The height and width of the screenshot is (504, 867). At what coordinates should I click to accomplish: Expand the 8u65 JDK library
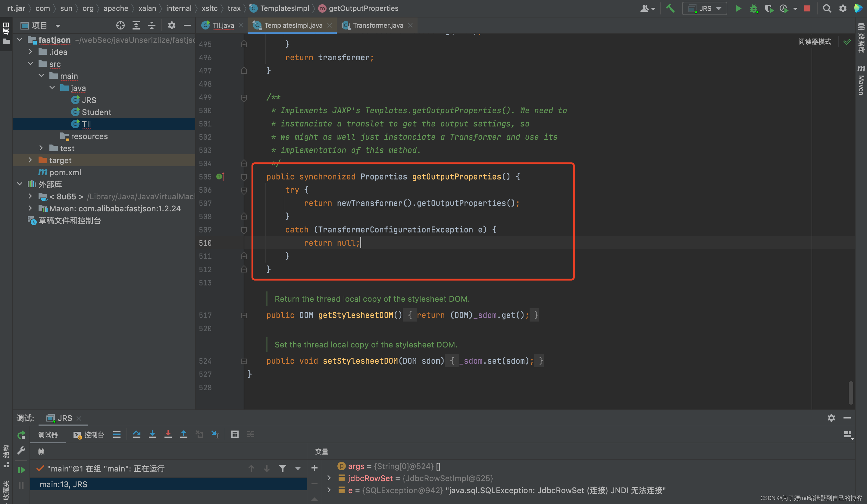pyautogui.click(x=30, y=196)
